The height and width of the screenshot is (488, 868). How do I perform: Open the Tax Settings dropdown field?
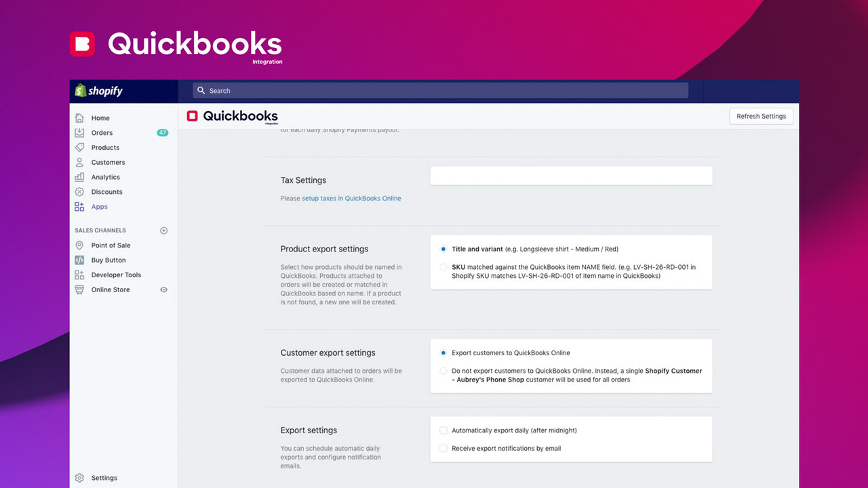(x=570, y=175)
